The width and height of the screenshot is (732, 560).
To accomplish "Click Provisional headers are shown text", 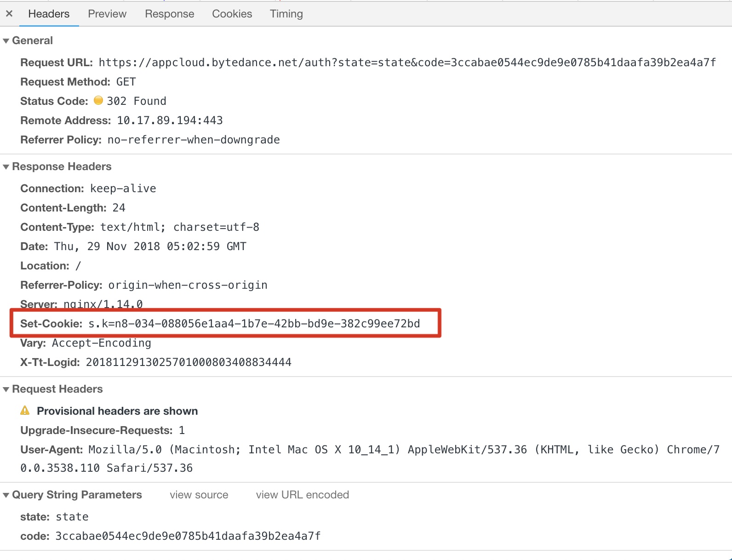I will [x=117, y=411].
